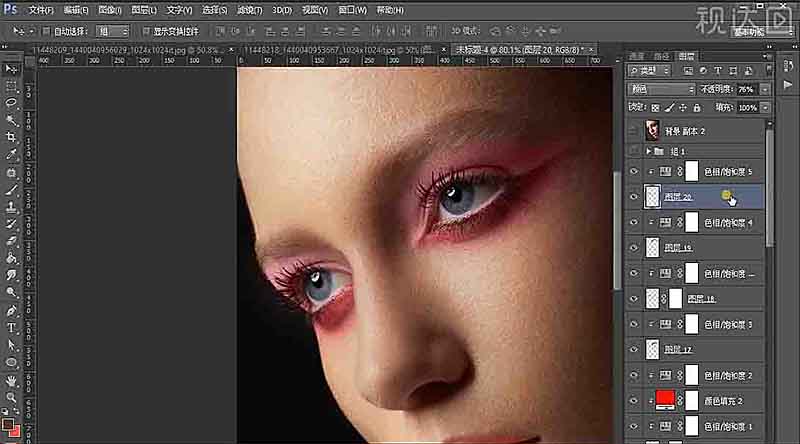Filter layers by smart objects icon
Viewport: 800px width, 444px height.
pos(748,70)
